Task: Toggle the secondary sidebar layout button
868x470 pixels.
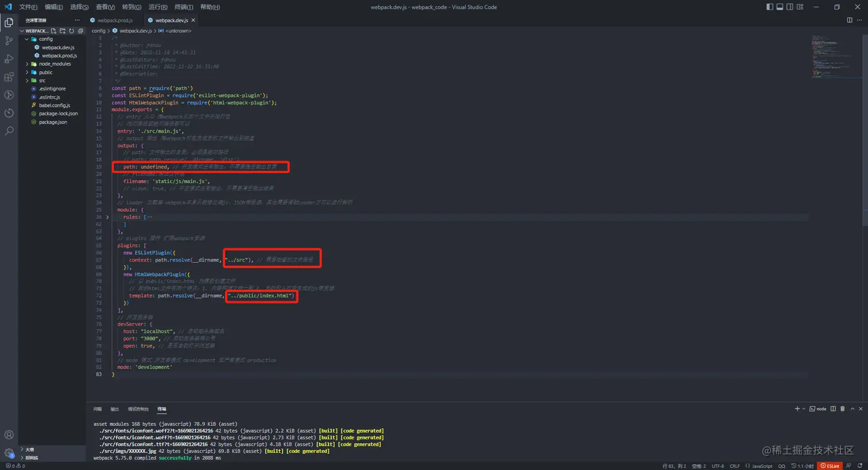Action: (x=790, y=7)
